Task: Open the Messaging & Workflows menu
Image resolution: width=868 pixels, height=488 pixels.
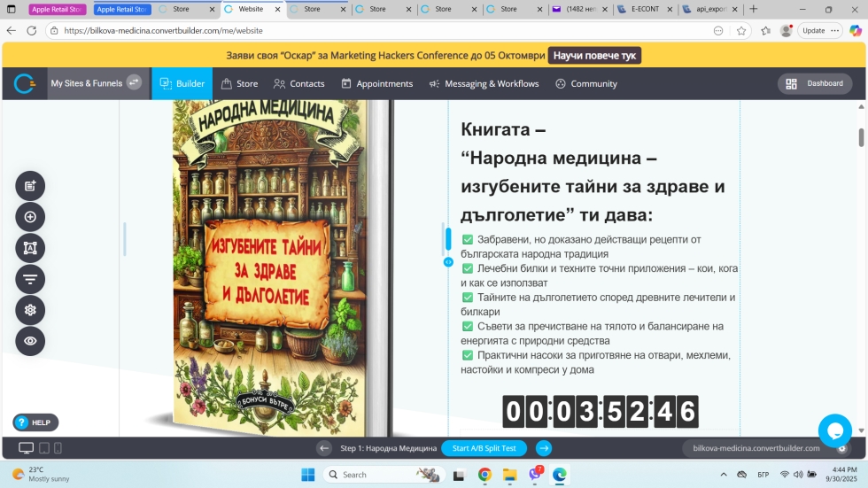Action: click(484, 83)
